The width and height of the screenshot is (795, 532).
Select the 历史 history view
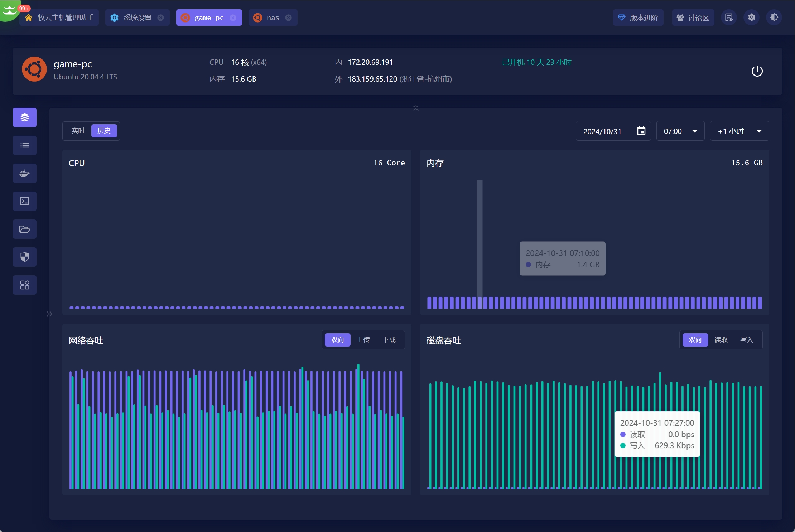(x=104, y=131)
